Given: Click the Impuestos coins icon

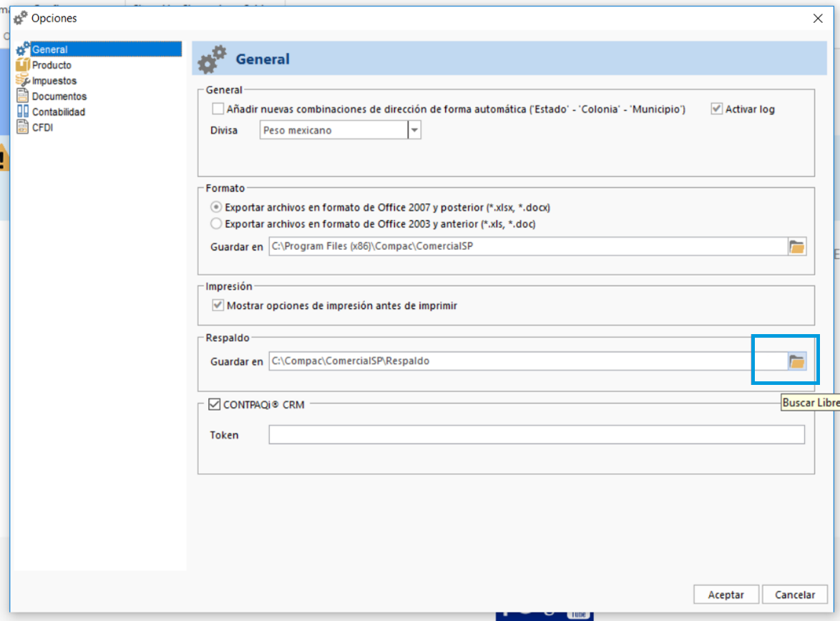Looking at the screenshot, I should (22, 81).
